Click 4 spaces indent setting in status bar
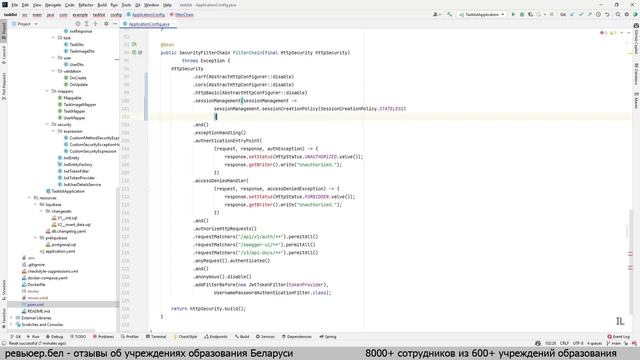 (595, 343)
